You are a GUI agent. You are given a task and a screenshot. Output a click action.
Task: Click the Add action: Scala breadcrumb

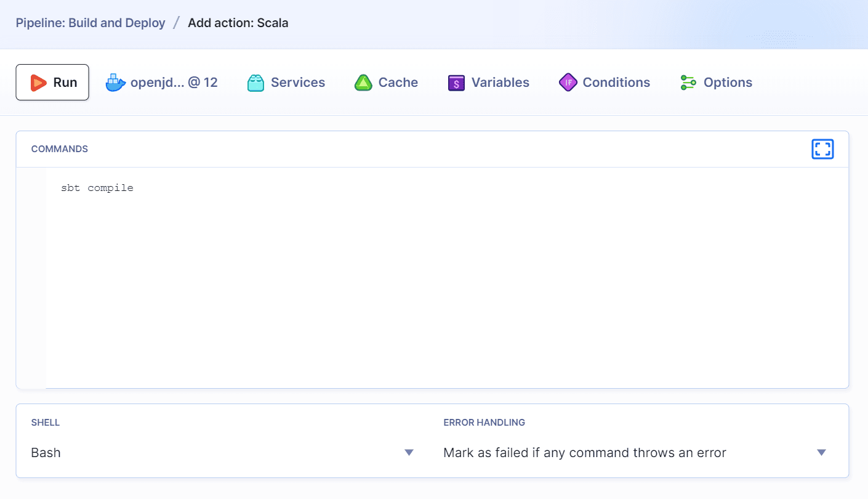coord(238,23)
